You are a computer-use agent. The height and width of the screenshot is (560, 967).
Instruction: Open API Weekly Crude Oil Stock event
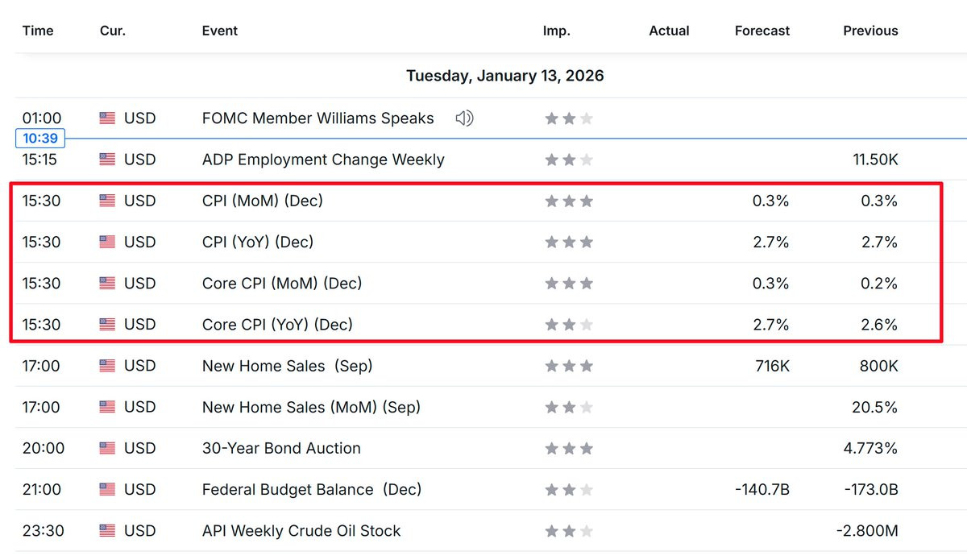pyautogui.click(x=301, y=531)
